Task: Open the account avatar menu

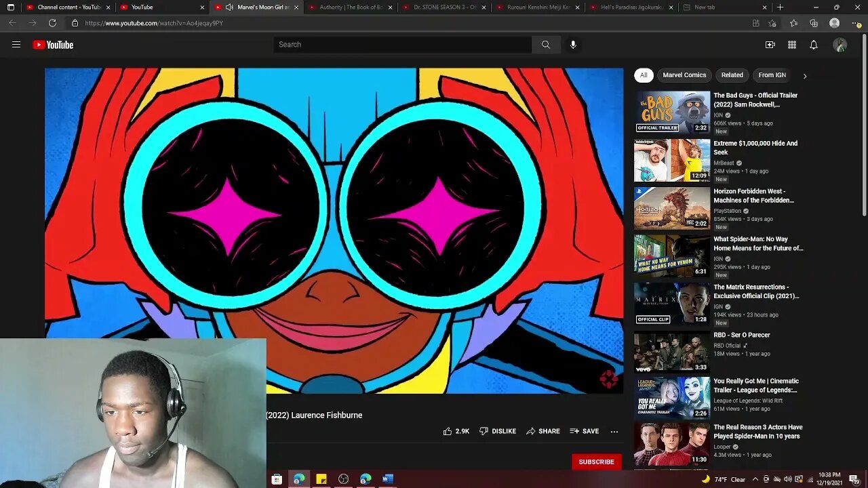Action: pyautogui.click(x=840, y=45)
